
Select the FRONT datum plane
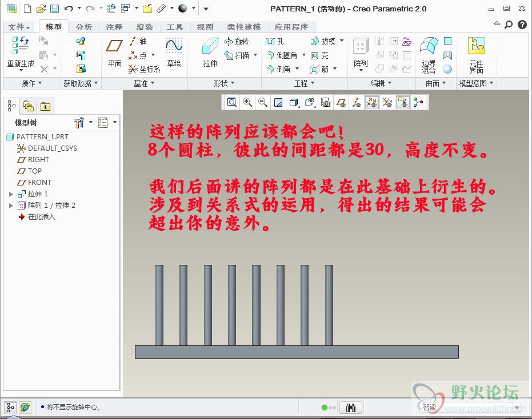pyautogui.click(x=34, y=182)
